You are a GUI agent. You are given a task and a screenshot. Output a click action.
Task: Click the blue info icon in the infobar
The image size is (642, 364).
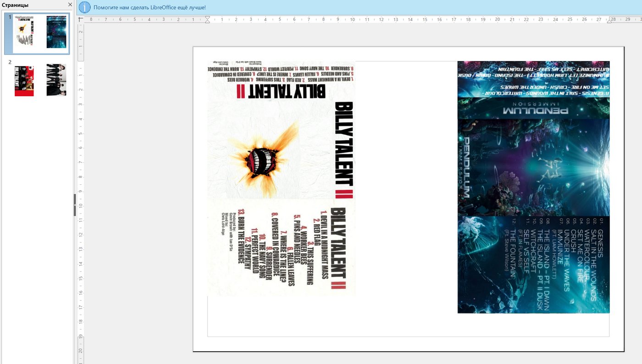85,7
